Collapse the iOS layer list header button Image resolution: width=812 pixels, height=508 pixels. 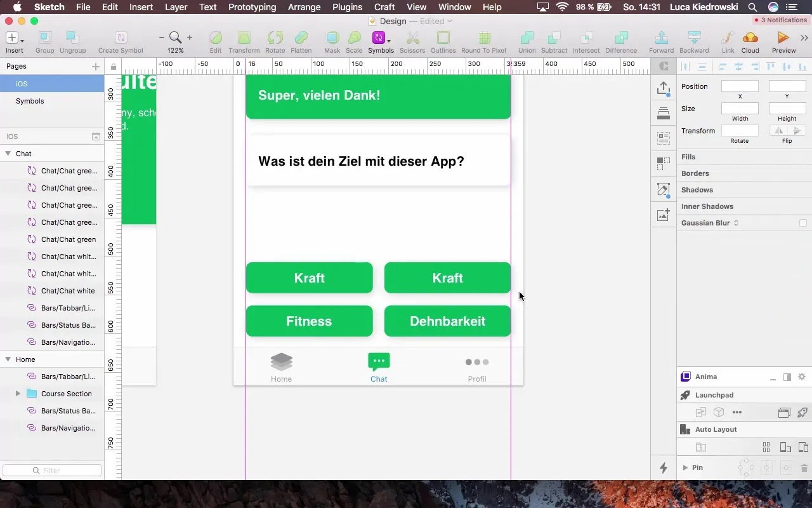96,137
